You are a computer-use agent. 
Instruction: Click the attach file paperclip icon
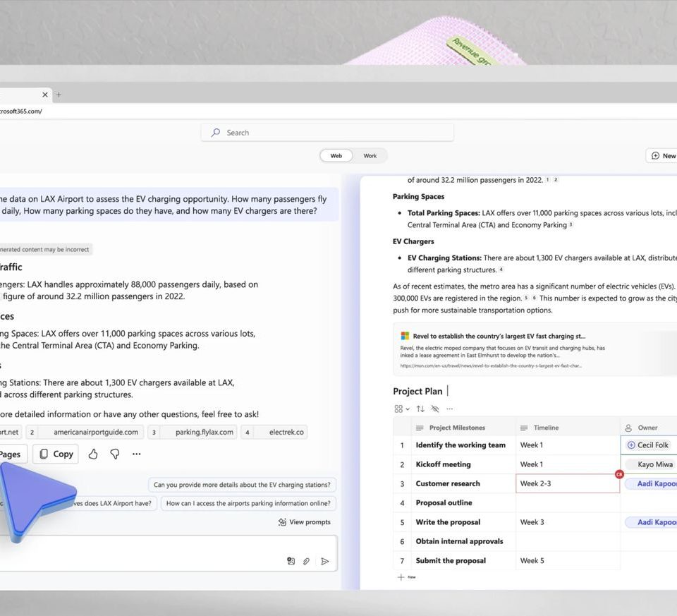pos(307,561)
